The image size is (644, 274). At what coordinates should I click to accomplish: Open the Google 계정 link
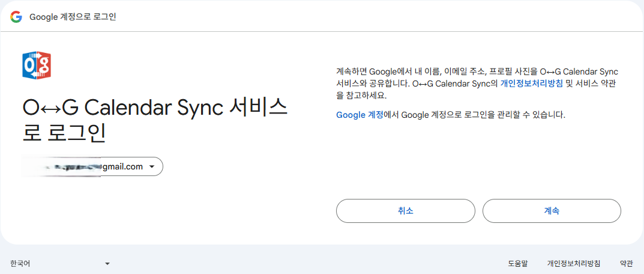coord(360,115)
